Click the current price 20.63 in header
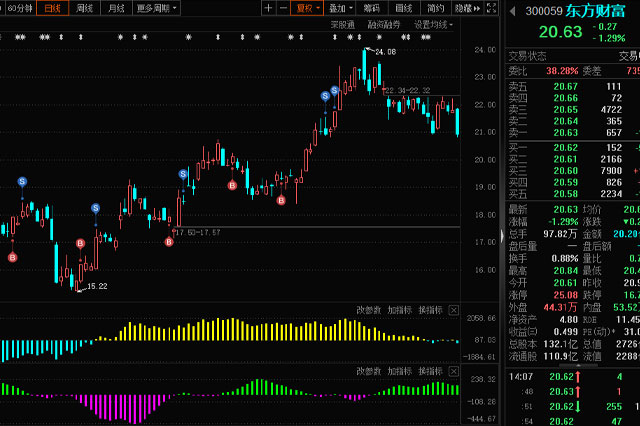 560,32
